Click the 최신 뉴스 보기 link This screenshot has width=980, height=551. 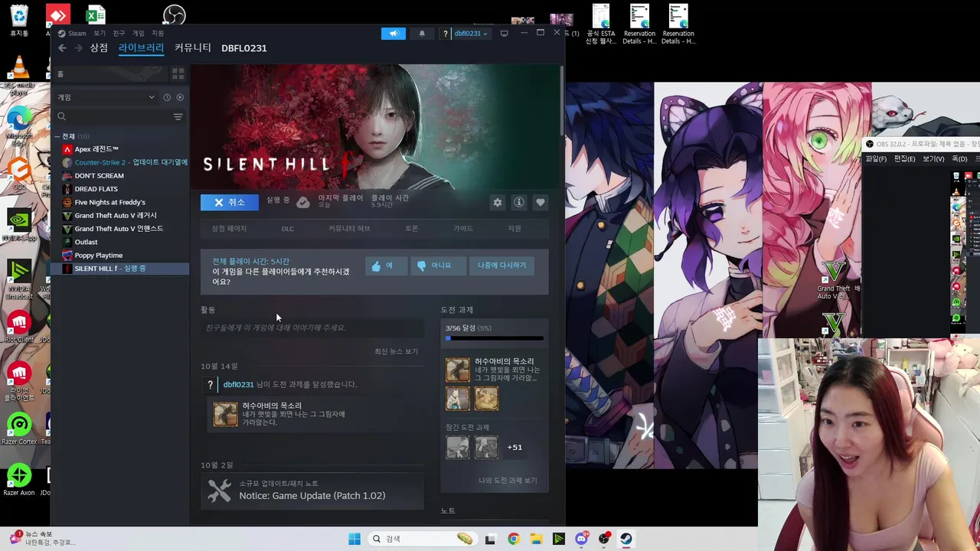(396, 351)
